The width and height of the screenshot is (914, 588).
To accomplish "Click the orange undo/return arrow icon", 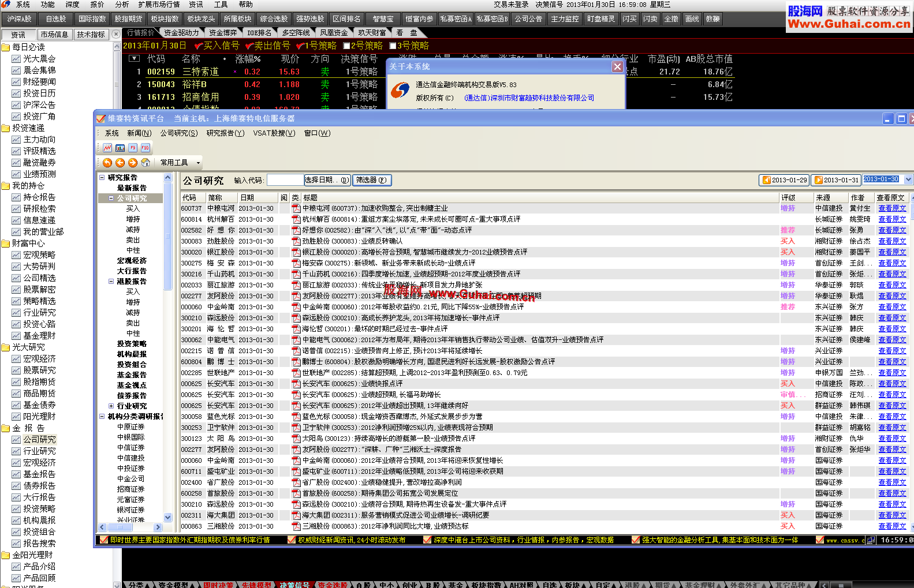I will tap(107, 163).
